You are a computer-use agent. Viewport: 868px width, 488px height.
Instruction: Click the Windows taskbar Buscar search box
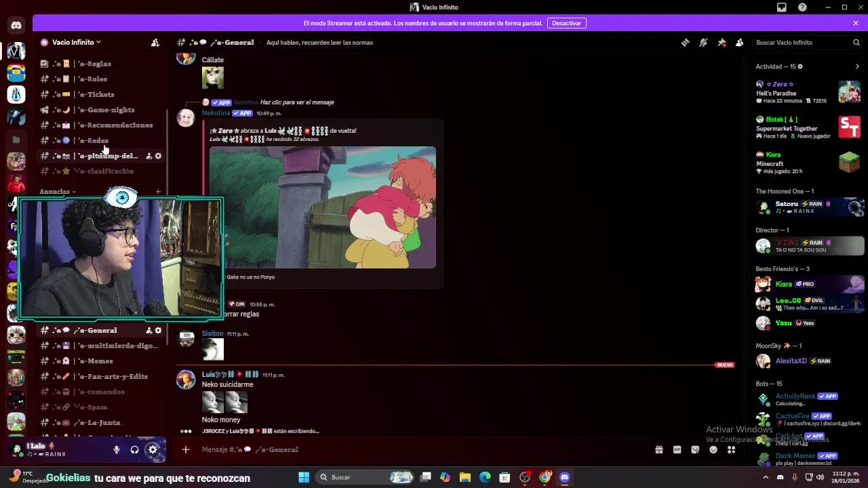click(366, 477)
